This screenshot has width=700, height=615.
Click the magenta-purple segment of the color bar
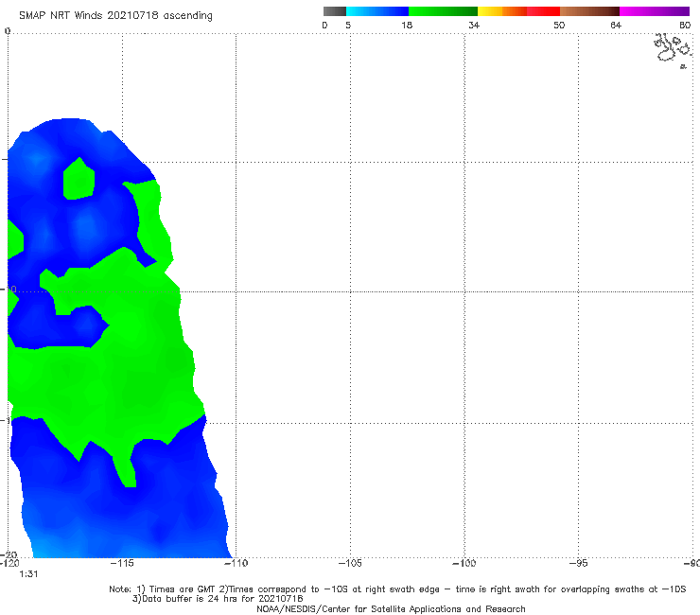655,11
